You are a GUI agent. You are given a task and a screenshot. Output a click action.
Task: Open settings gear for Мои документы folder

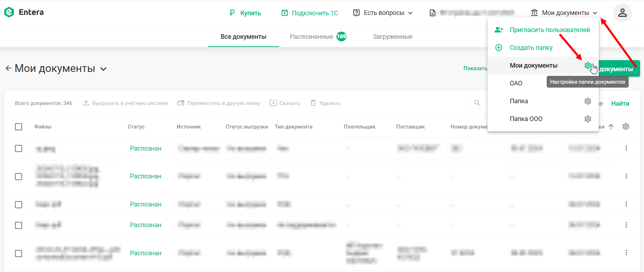pyautogui.click(x=588, y=66)
